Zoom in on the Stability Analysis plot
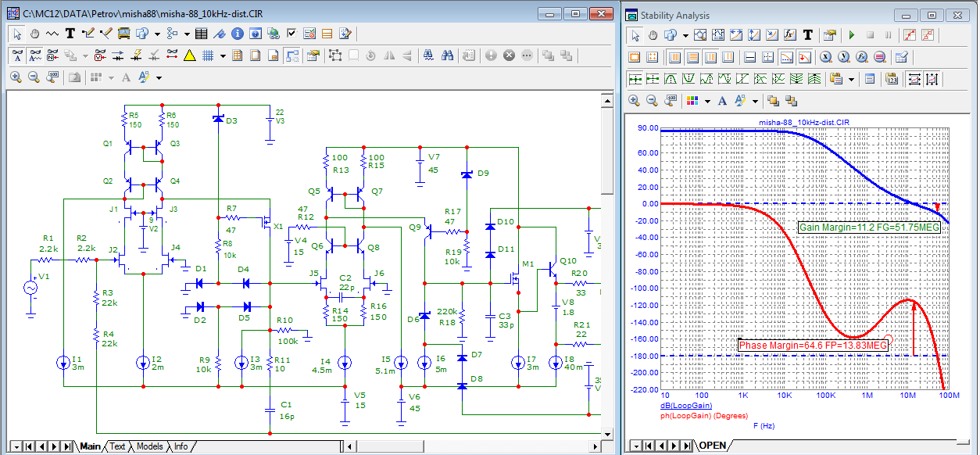Screen dimensions: 980x455 pos(634,101)
